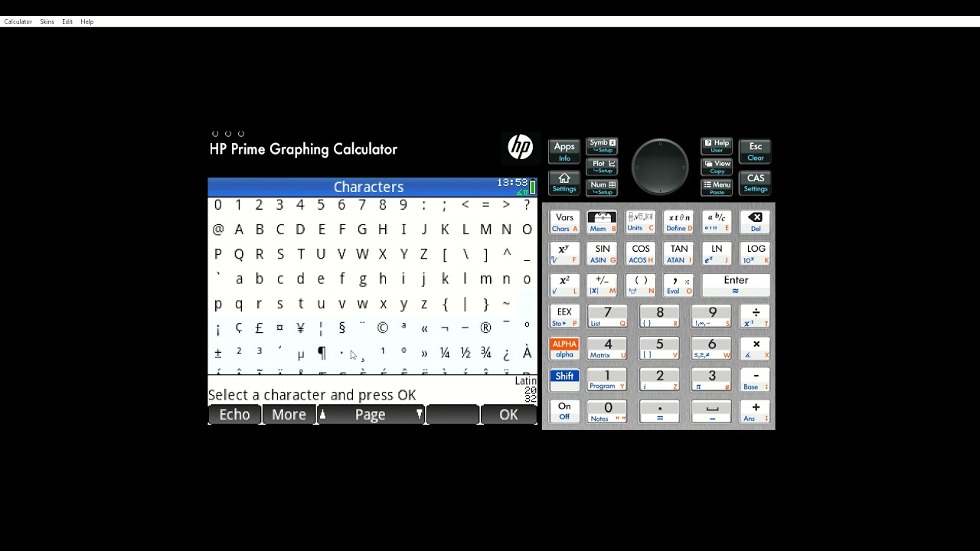Click the LOG key
The image size is (980, 551).
click(x=756, y=253)
